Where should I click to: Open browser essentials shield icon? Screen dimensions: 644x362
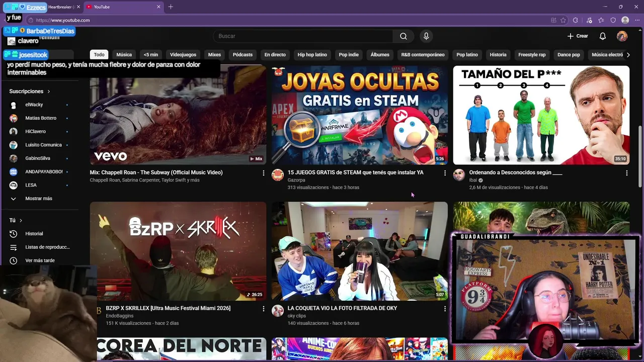click(x=613, y=20)
